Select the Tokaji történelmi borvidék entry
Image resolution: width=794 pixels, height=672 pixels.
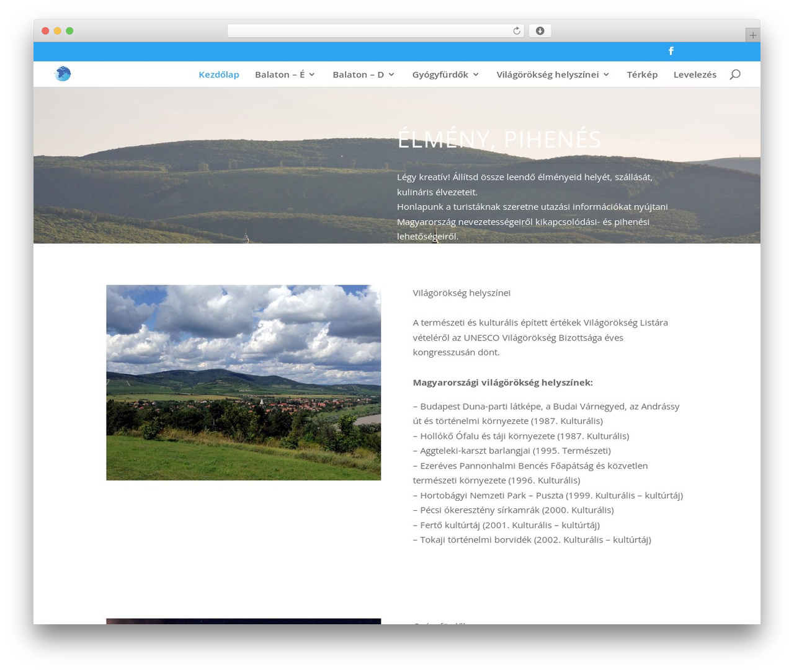point(532,540)
